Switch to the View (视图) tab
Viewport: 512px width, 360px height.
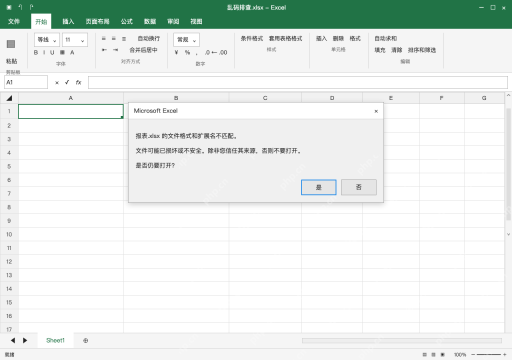pyautogui.click(x=196, y=22)
